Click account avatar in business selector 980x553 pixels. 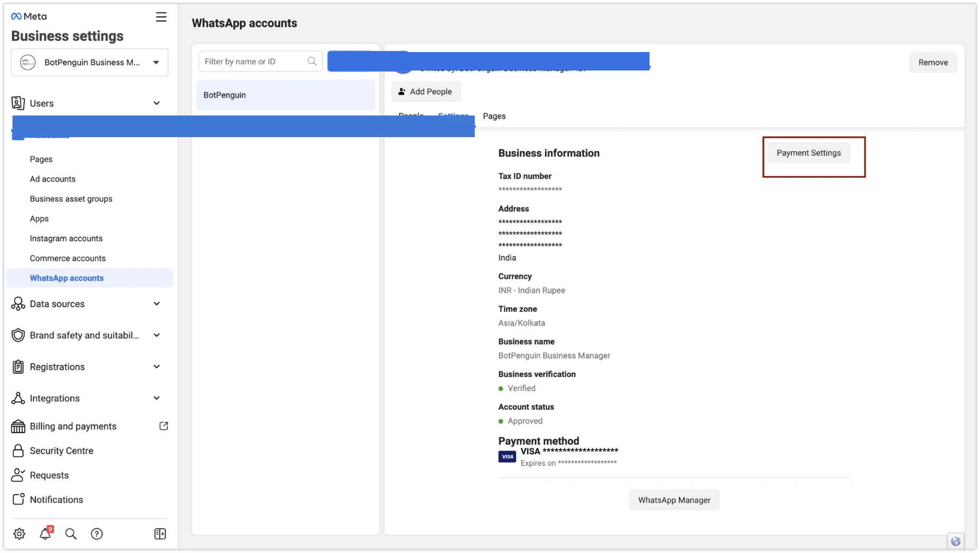pos(28,62)
